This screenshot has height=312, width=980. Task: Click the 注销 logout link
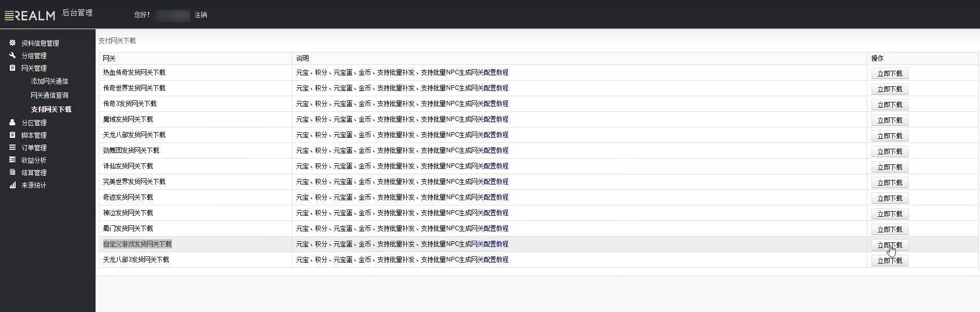click(200, 15)
